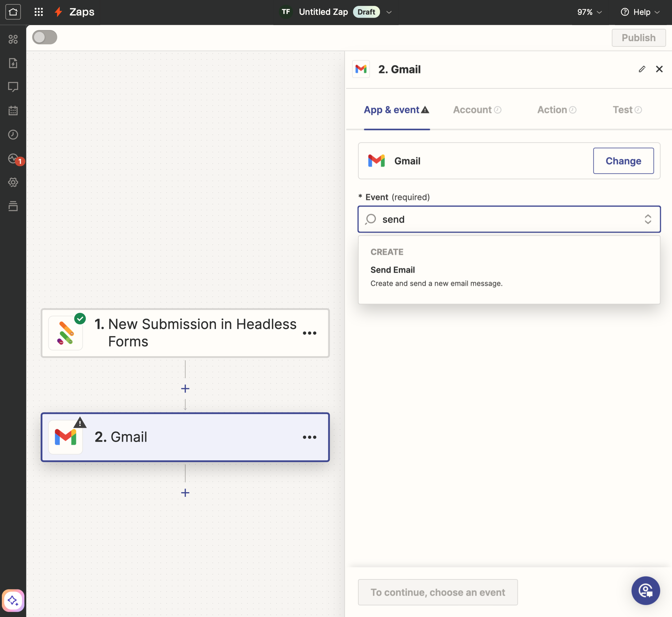Click the Gmail edit pencil icon
The image size is (672, 617).
(642, 69)
